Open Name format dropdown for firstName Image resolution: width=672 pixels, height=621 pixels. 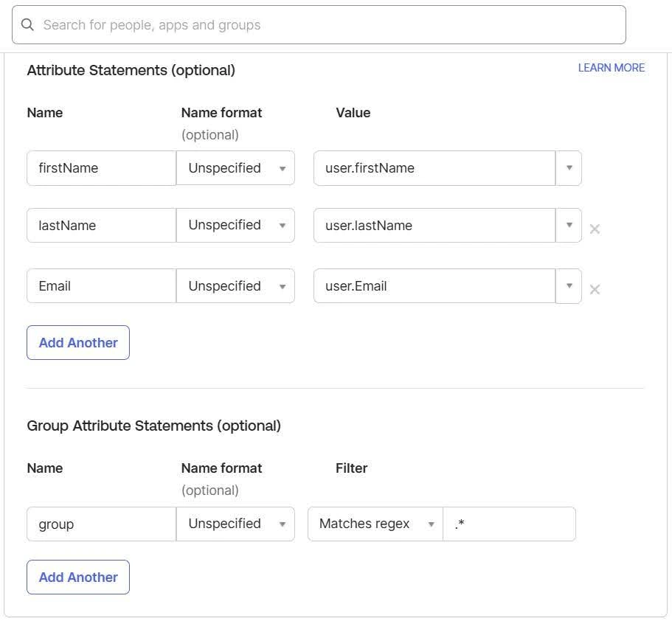point(235,168)
